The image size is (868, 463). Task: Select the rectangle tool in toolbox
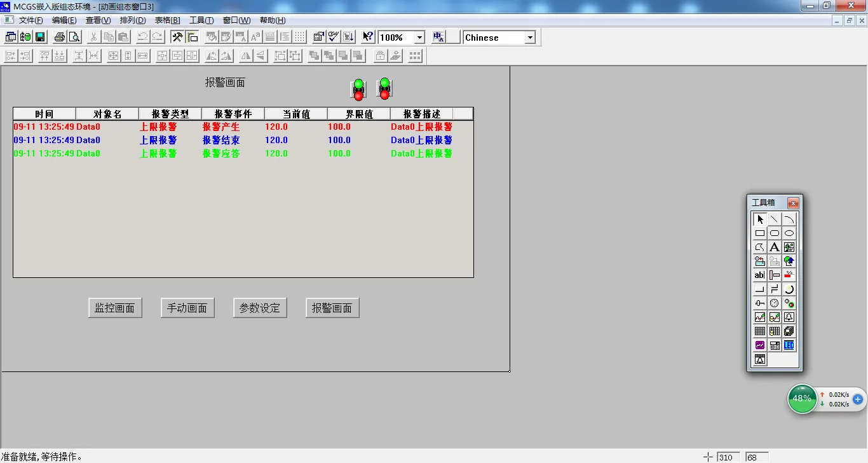point(760,233)
